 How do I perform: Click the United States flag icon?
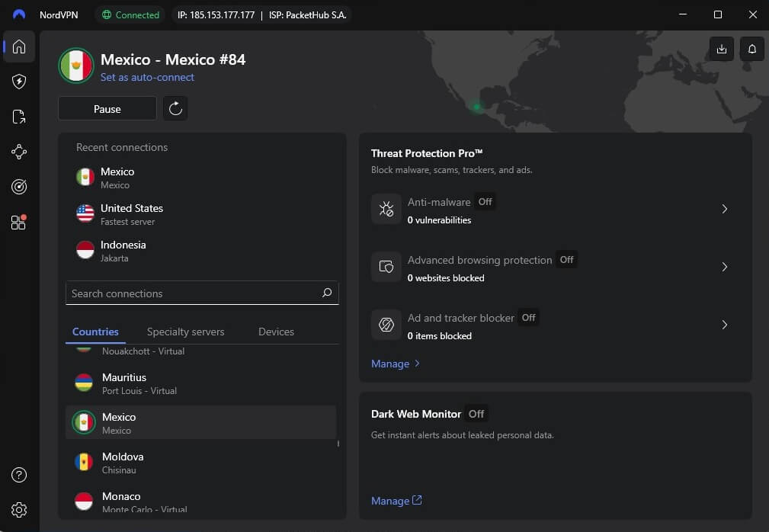point(85,213)
